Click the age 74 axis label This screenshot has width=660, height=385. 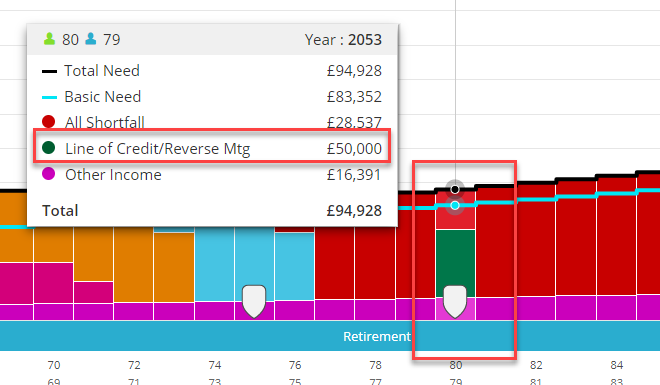pyautogui.click(x=215, y=365)
